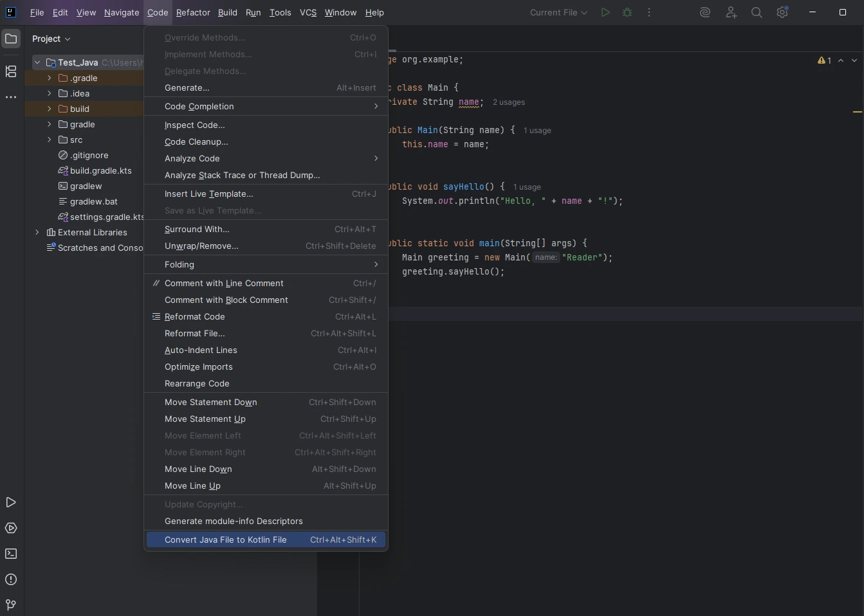
Task: Show more tool windows ellipsis
Action: pos(11,97)
